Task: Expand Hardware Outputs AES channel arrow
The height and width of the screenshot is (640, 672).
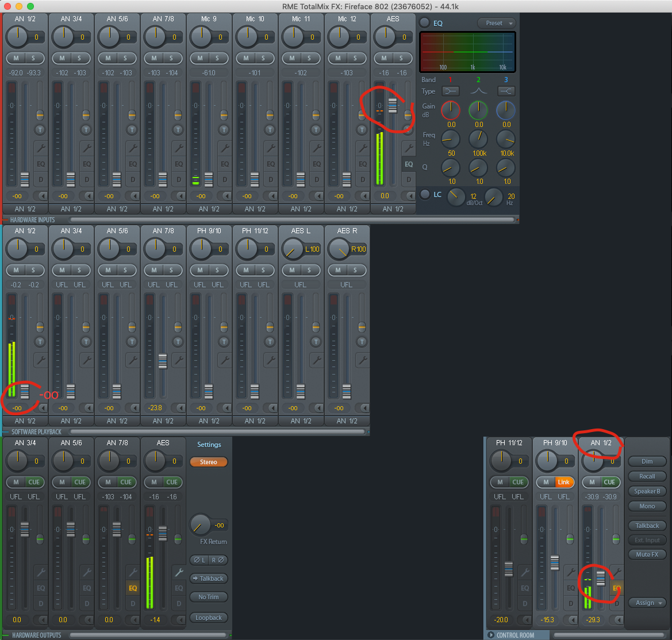Action: (181, 620)
